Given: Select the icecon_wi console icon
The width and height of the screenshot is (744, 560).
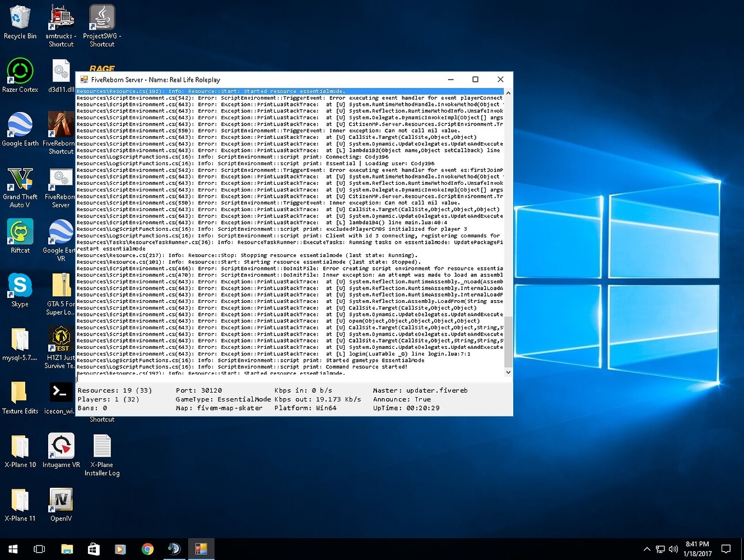Looking at the screenshot, I should coord(61,398).
